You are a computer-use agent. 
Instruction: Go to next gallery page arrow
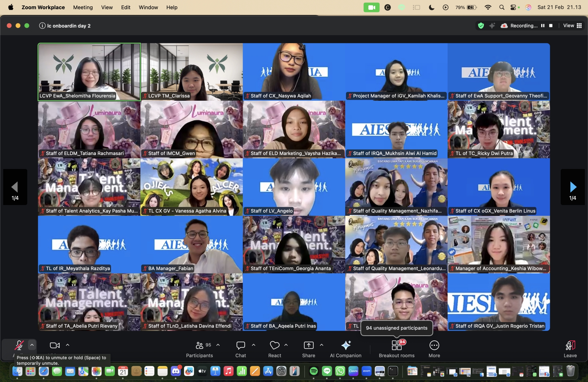tap(573, 187)
